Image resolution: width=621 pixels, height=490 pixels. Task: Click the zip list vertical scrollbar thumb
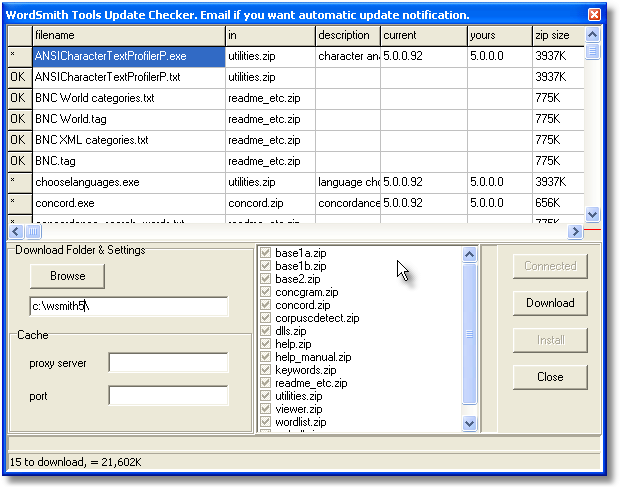tap(469, 334)
